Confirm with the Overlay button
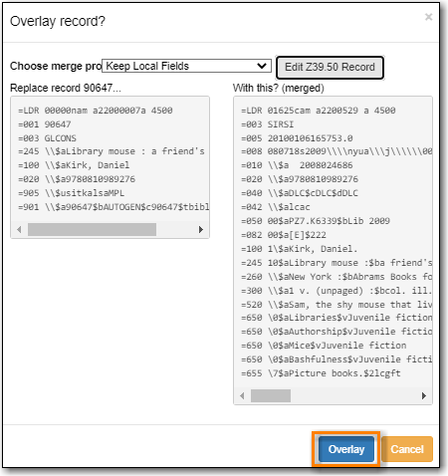The image size is (448, 476). pyautogui.click(x=346, y=449)
